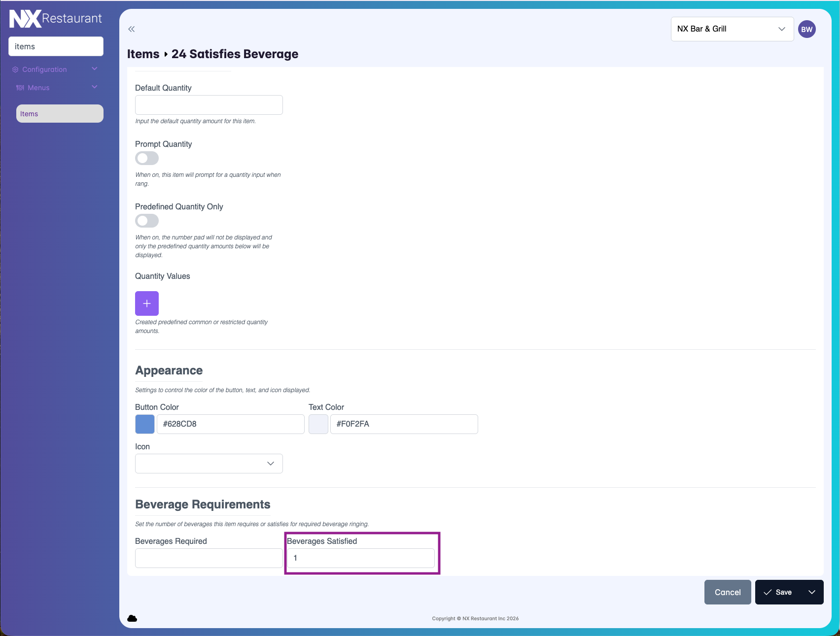Click the cloud status icon
Screen dimensions: 840x636
(132, 618)
